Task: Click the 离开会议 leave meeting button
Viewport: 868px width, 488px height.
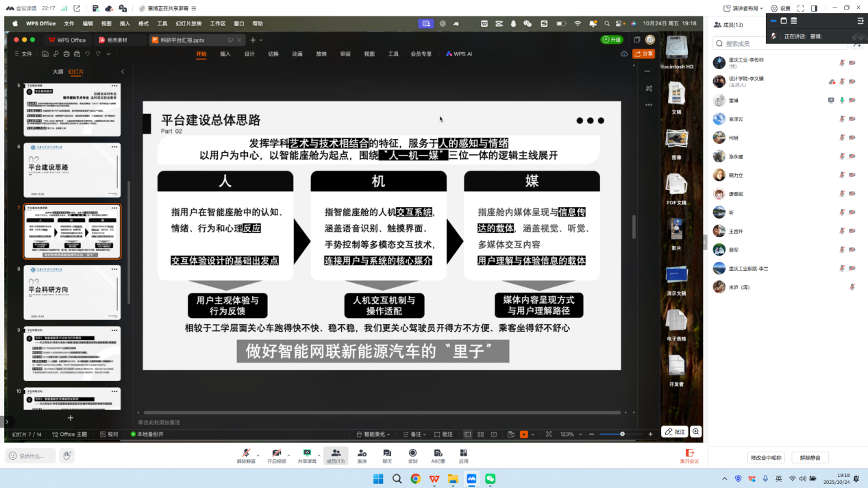Action: click(689, 456)
